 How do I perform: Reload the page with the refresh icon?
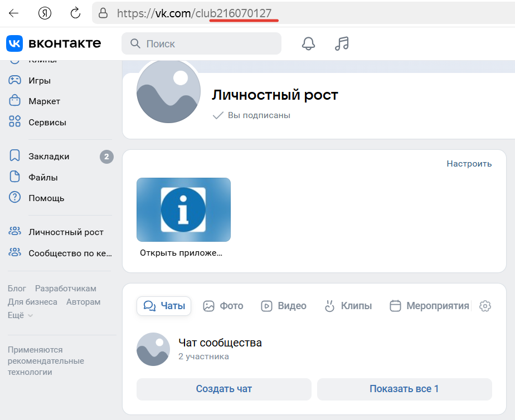[76, 13]
